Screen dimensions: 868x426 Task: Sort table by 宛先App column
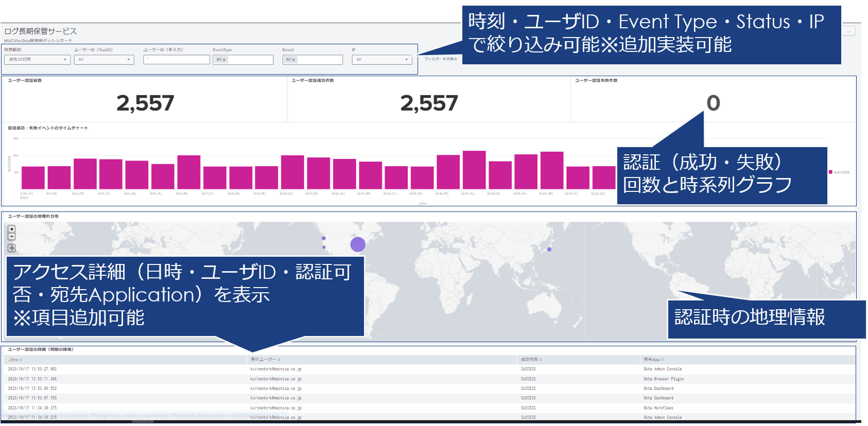click(x=653, y=360)
